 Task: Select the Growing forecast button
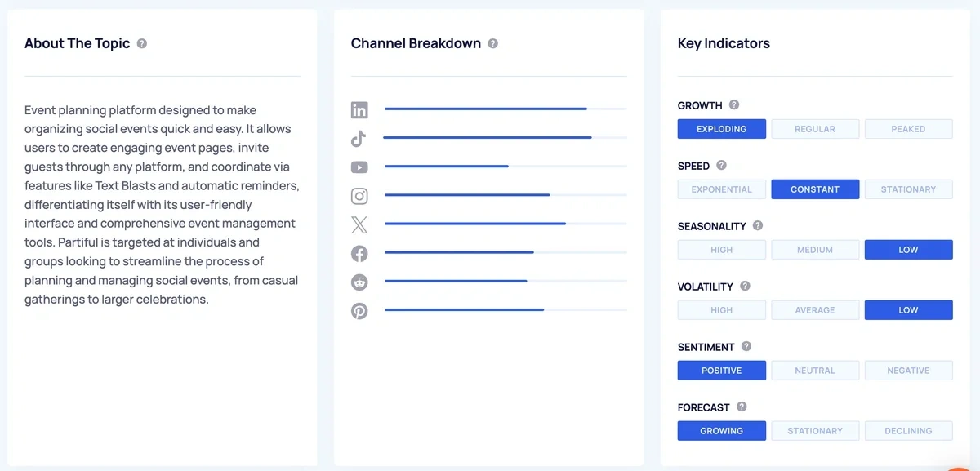click(x=721, y=430)
